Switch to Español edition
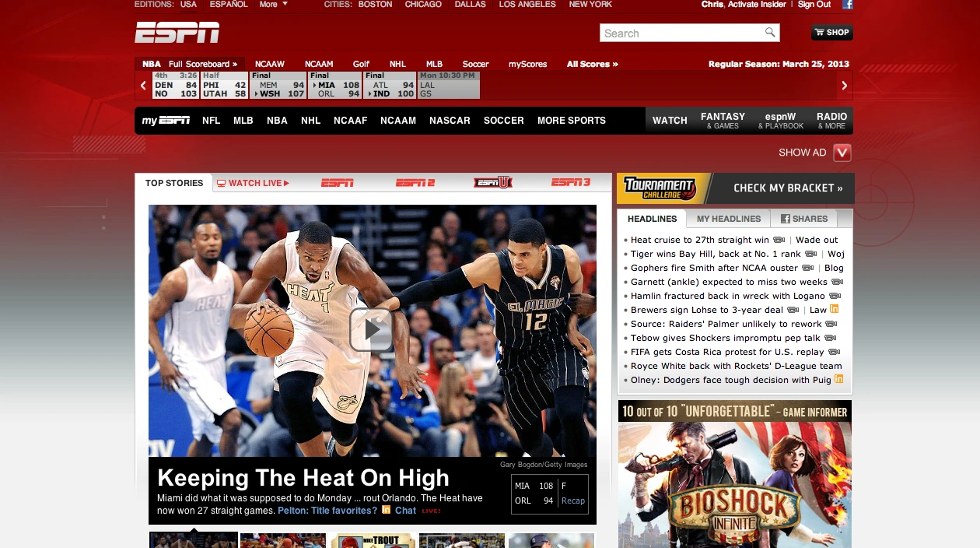Image resolution: width=980 pixels, height=548 pixels. click(x=229, y=5)
